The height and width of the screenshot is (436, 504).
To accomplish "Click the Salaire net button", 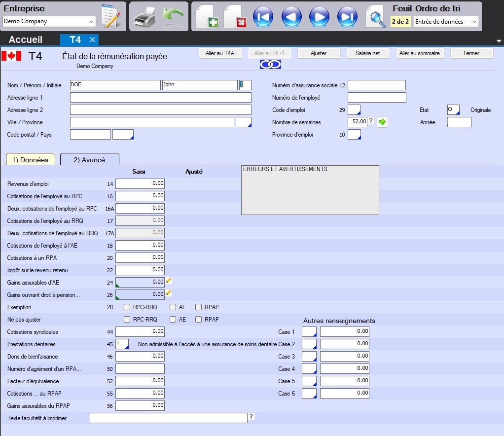I will (369, 53).
